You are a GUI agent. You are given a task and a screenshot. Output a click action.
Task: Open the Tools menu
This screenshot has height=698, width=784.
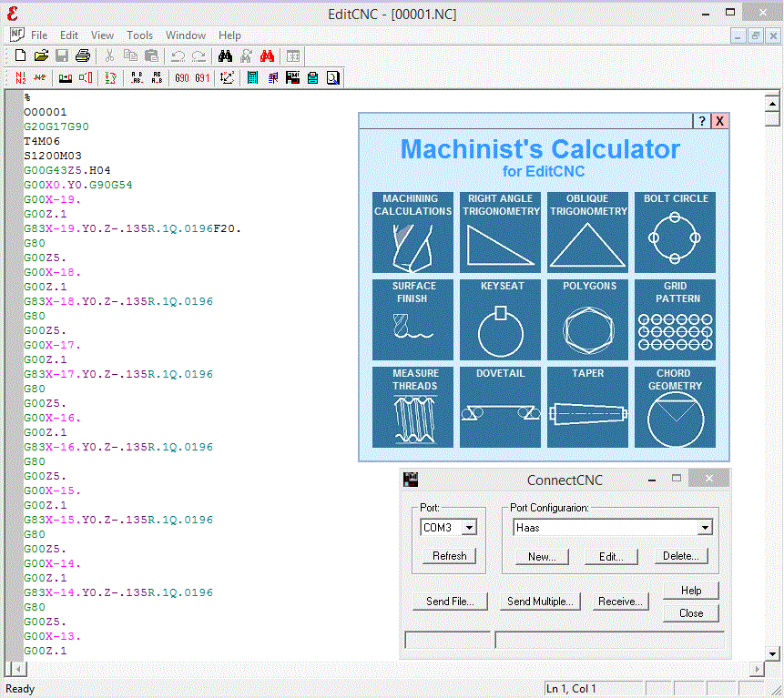pos(139,35)
